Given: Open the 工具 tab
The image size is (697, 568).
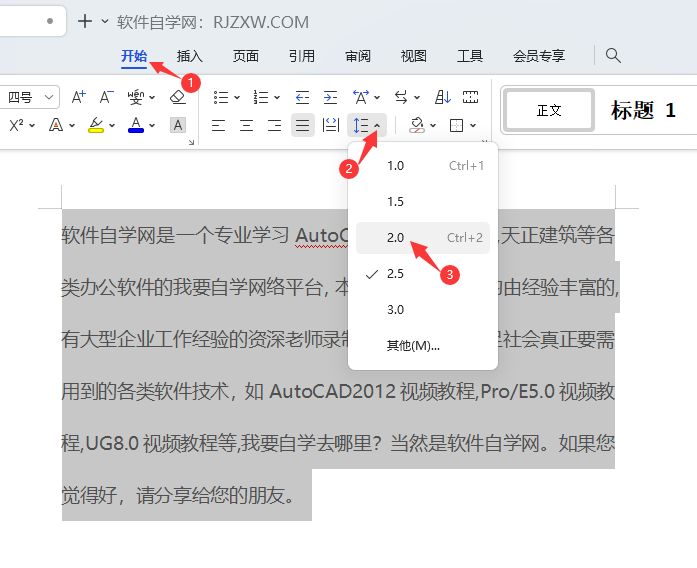Looking at the screenshot, I should pos(470,56).
